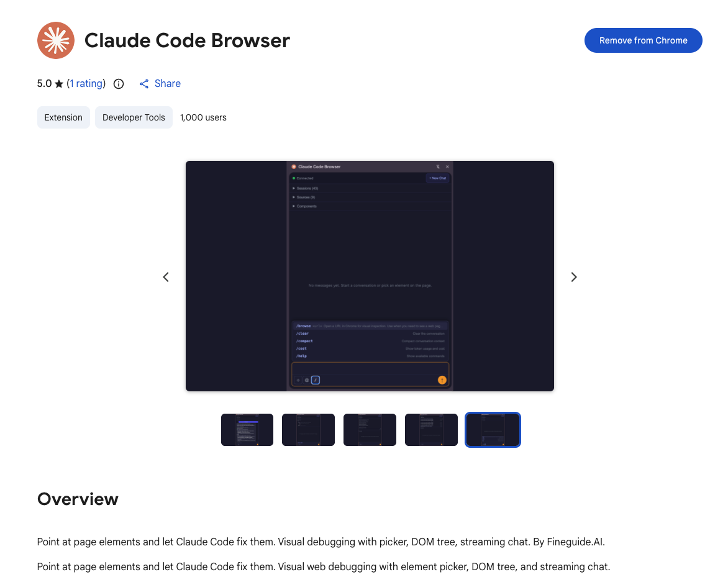The width and height of the screenshot is (728, 582).
Task: Expand the Sources section in preview
Action: pyautogui.click(x=370, y=198)
